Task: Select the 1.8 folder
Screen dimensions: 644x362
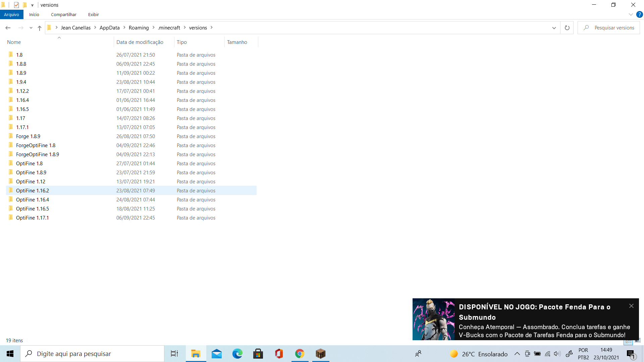Action: [x=131, y=55]
